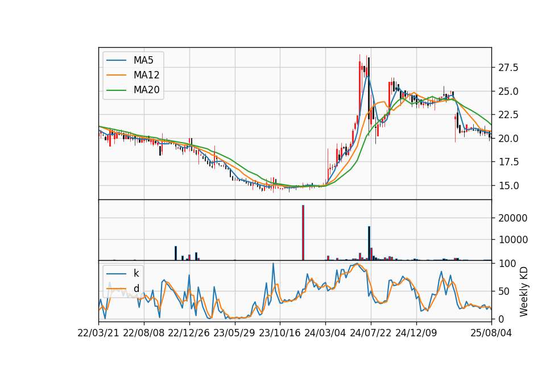
Task: Click the 15.0 price axis label
Action: (508, 186)
